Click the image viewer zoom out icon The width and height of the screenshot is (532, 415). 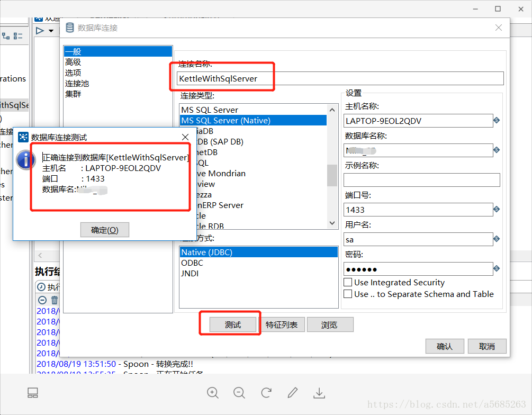[x=239, y=393]
